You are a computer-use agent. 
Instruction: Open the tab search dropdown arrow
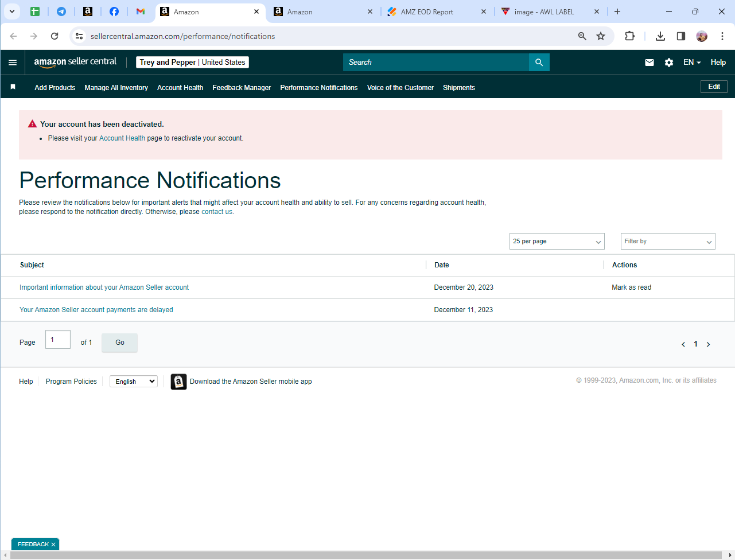coord(11,11)
